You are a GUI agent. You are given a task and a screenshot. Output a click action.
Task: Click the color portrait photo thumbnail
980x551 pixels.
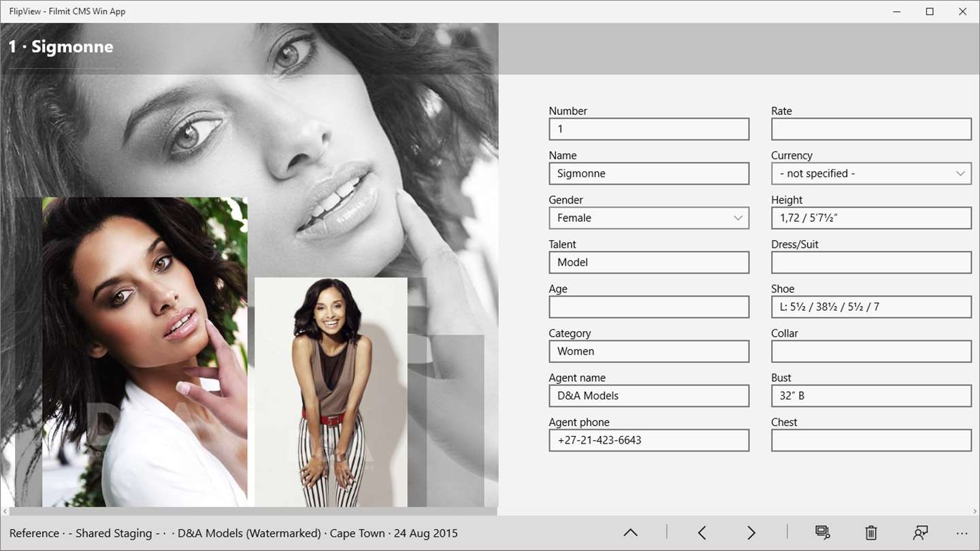144,352
